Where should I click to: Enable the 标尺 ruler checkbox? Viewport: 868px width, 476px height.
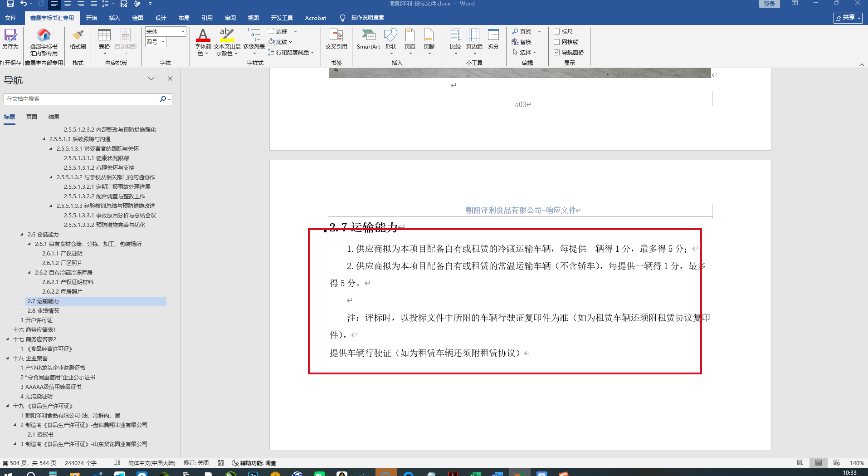pyautogui.click(x=556, y=31)
